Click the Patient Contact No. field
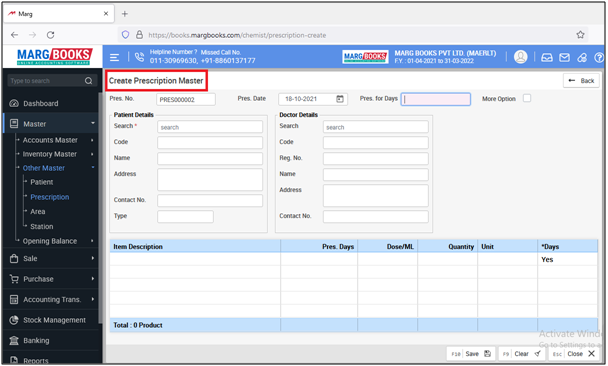Image resolution: width=608 pixels, height=366 pixels. coord(210,200)
